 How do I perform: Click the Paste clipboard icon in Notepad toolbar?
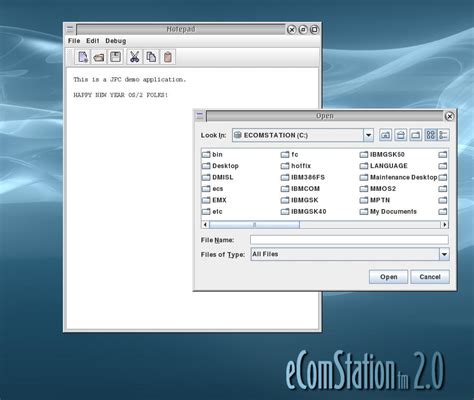(168, 57)
